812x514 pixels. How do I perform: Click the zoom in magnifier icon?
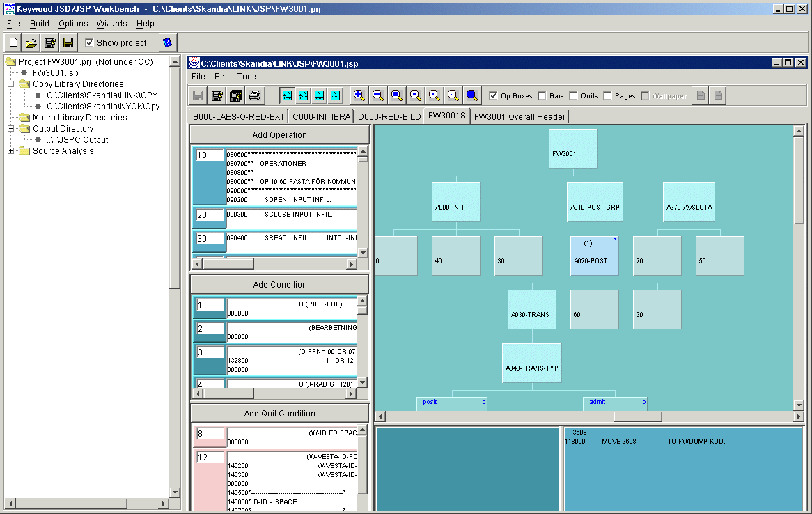tap(359, 95)
